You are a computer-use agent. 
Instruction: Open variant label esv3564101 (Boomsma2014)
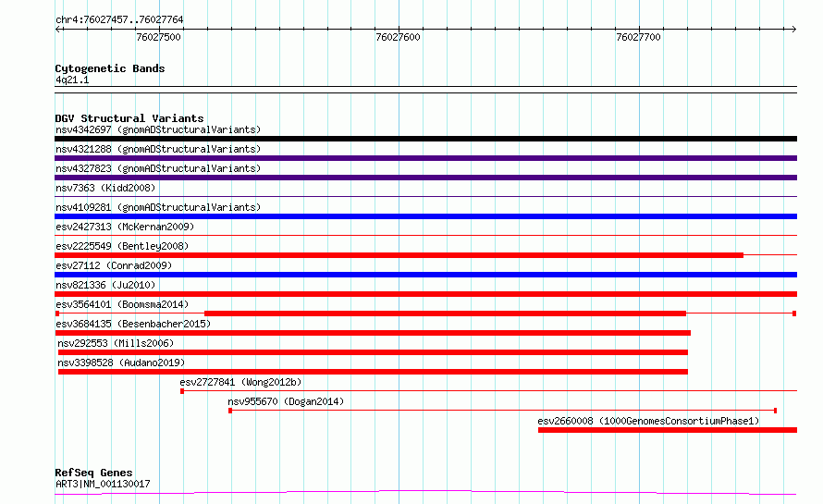click(122, 304)
